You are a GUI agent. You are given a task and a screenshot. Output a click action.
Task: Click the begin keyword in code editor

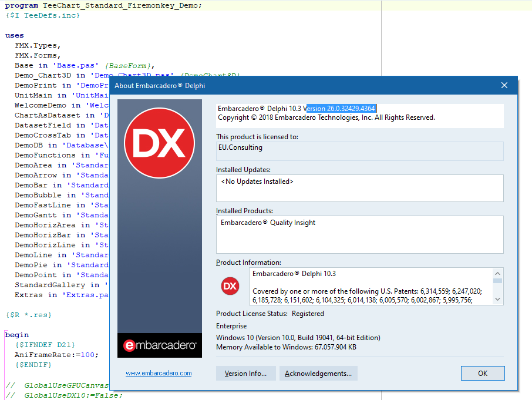click(x=16, y=335)
